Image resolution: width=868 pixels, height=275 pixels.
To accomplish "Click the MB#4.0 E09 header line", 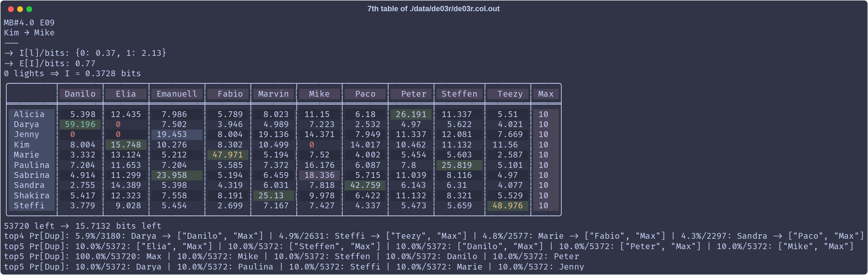I will (x=29, y=23).
